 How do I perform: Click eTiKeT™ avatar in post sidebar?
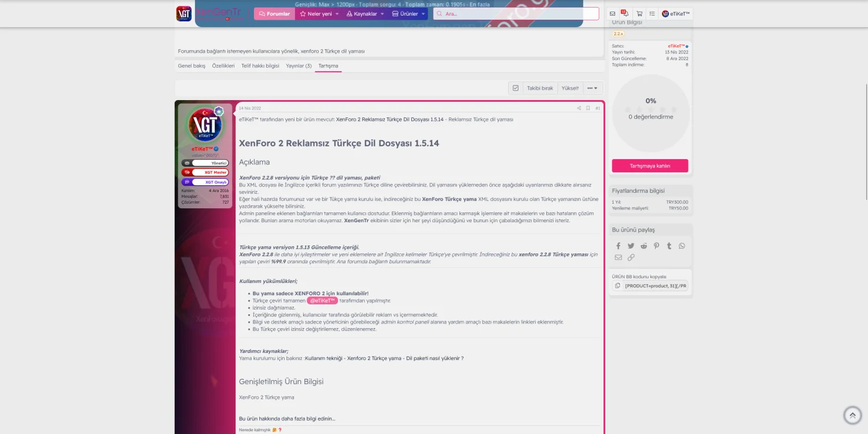(205, 124)
